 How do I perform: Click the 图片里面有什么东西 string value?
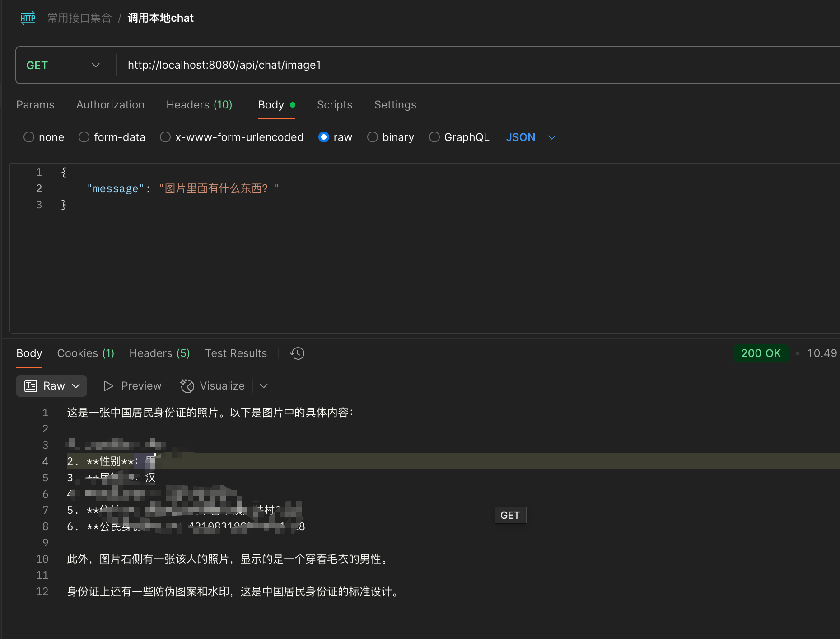219,188
